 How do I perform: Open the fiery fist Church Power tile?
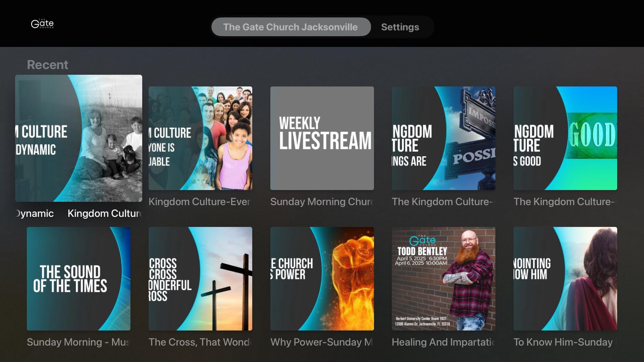click(322, 279)
